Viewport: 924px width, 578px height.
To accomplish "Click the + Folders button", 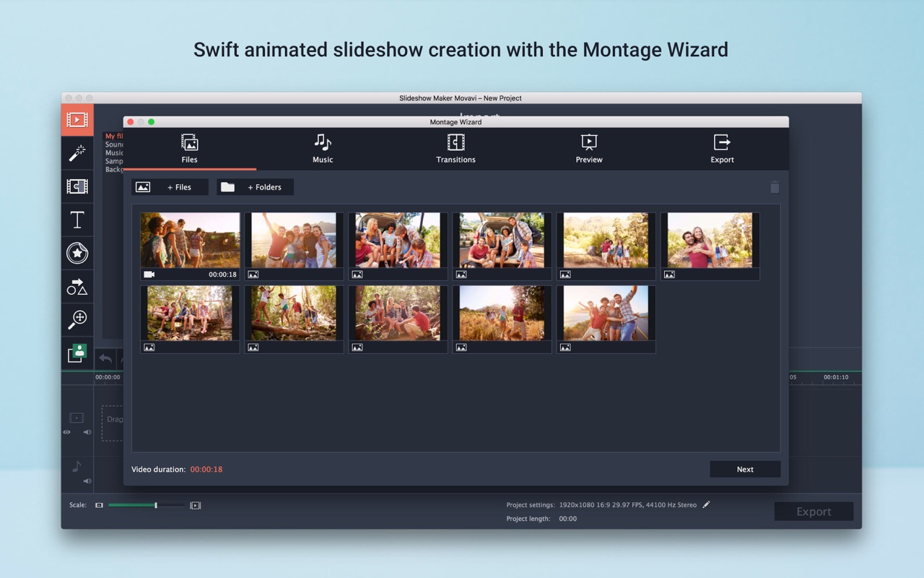I will coord(256,187).
